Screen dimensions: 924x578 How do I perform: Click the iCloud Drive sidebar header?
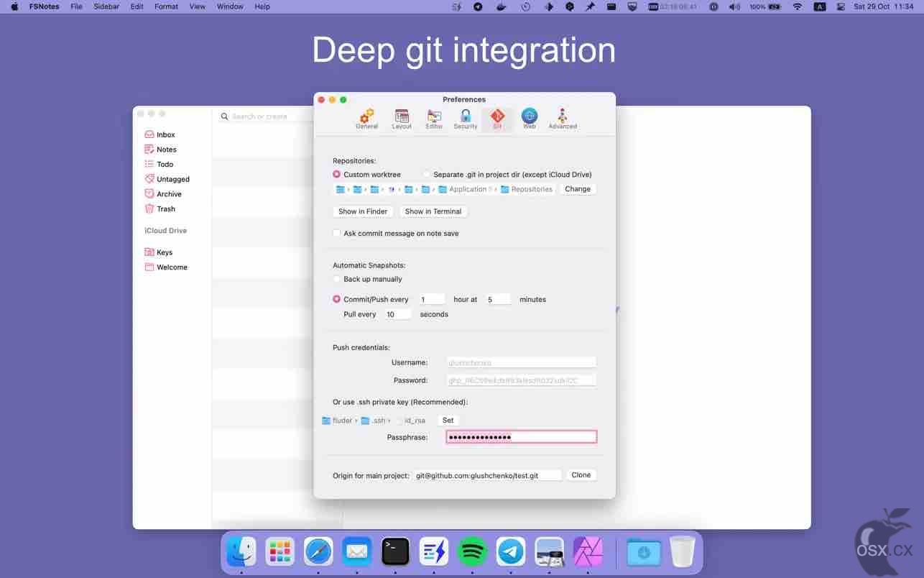[x=165, y=231]
